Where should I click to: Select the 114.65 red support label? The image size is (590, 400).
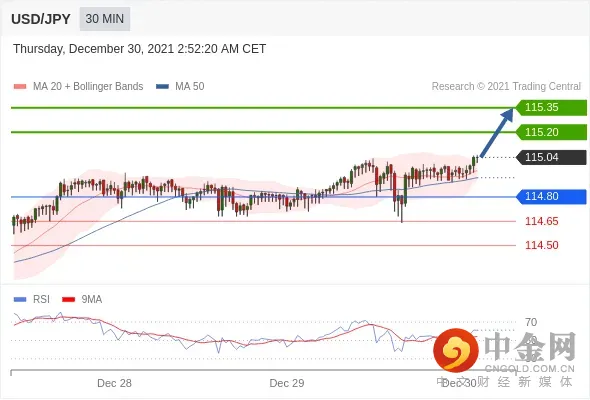click(542, 221)
